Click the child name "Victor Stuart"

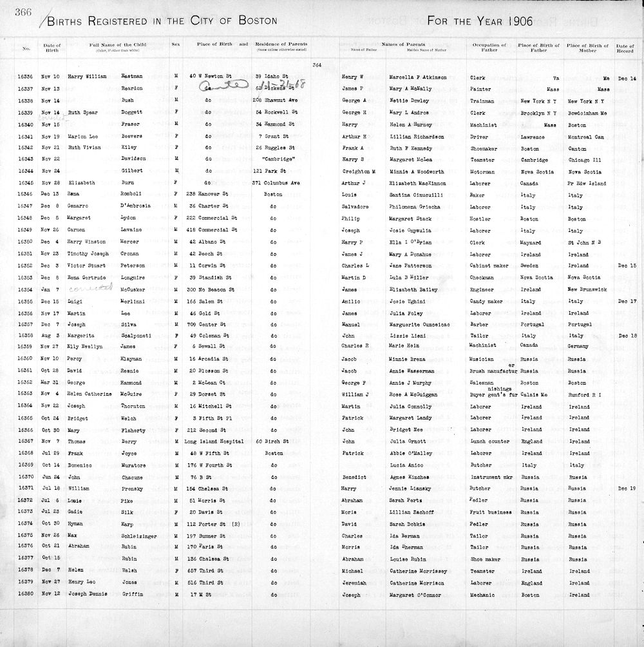click(x=86, y=266)
